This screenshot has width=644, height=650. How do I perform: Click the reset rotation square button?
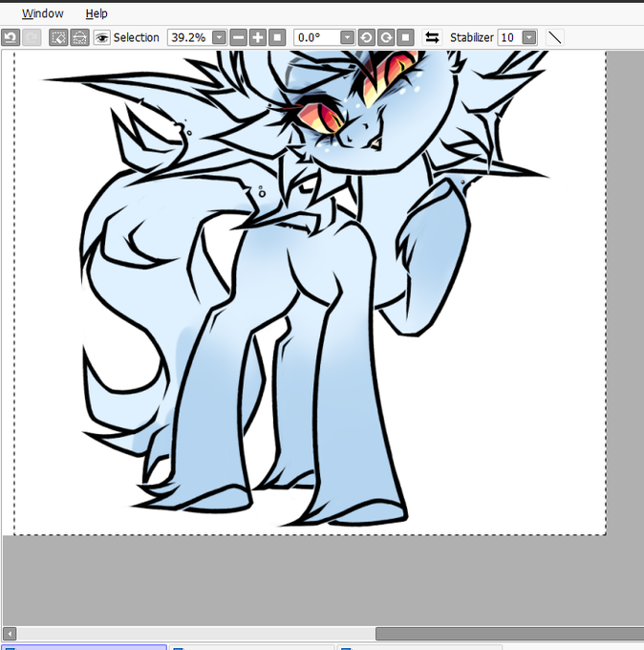405,37
